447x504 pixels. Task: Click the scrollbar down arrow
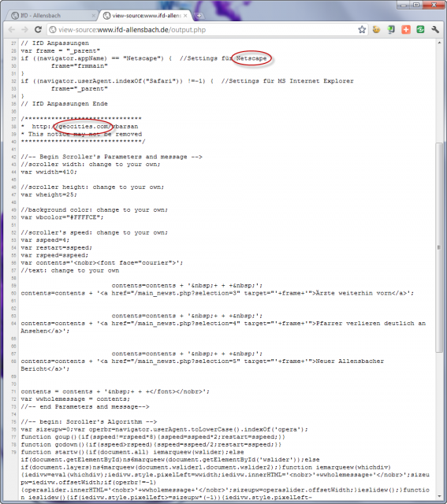pos(440,497)
